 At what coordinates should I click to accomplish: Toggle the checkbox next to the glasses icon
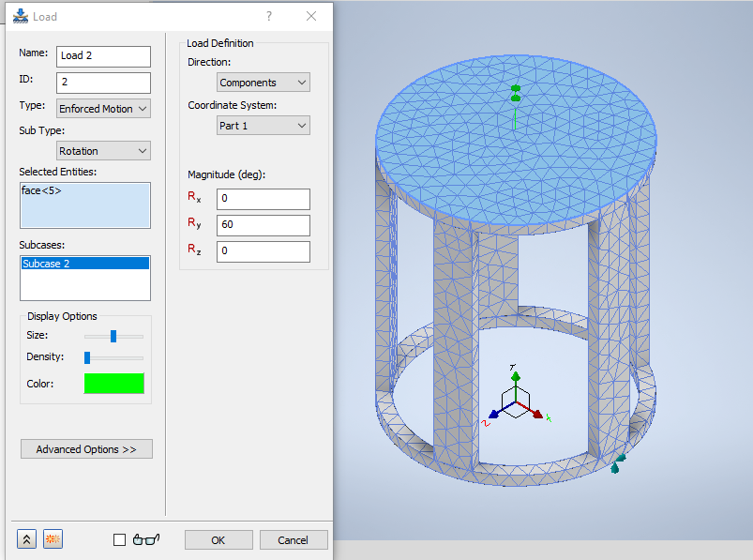click(119, 538)
